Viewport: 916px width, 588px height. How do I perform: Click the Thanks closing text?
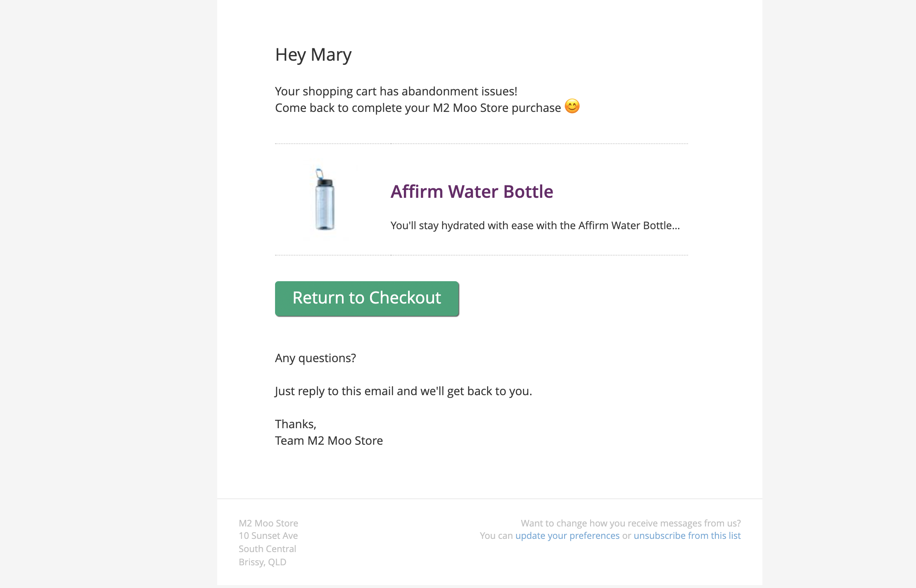click(295, 423)
